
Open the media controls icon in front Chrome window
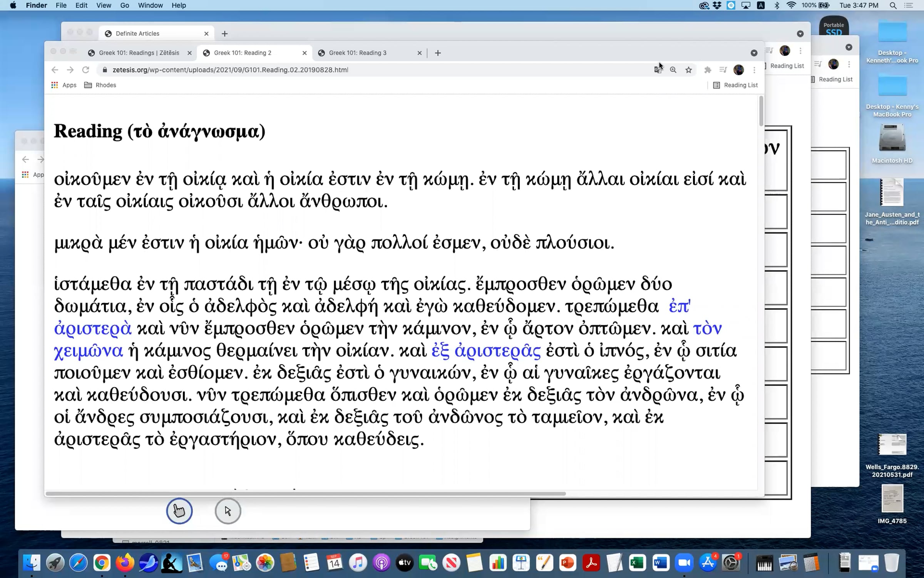pyautogui.click(x=723, y=70)
